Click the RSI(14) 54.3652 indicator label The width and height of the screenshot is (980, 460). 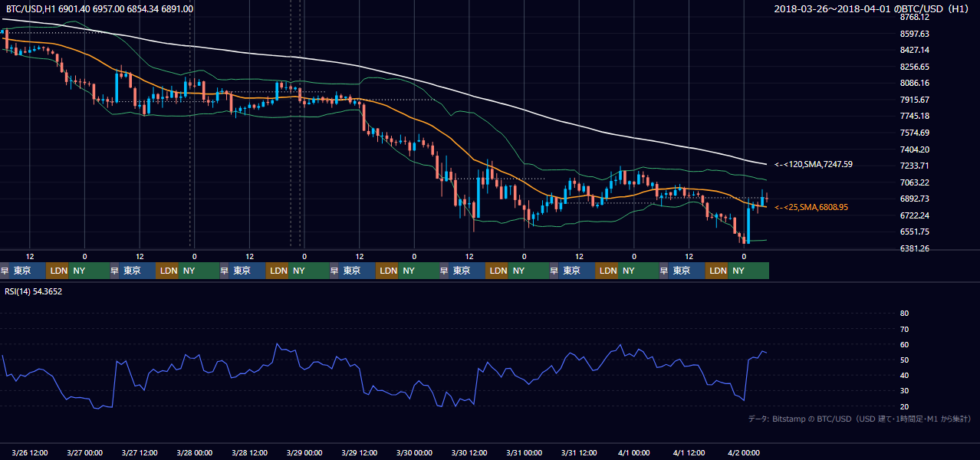pos(33,291)
